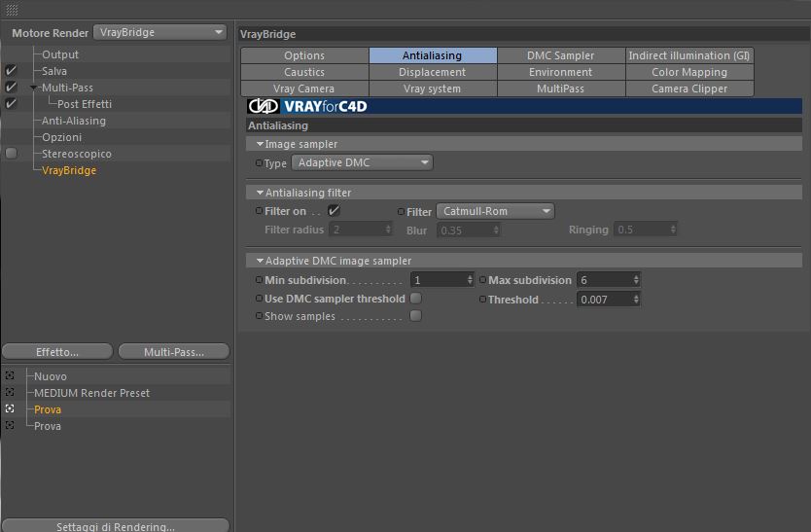Viewport: 811px width, 532px height.
Task: Toggle the Multi-Pass checkbox
Action: pos(11,87)
